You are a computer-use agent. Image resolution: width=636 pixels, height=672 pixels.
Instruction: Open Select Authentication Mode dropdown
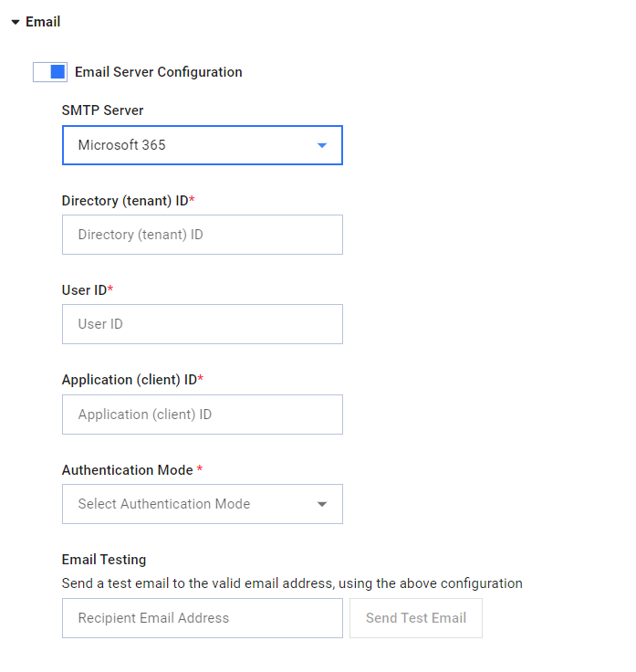tap(203, 504)
